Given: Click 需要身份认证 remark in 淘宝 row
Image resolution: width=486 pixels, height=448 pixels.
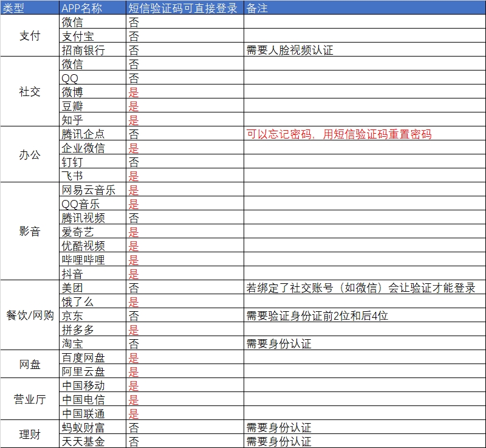Looking at the screenshot, I should 365,343.
